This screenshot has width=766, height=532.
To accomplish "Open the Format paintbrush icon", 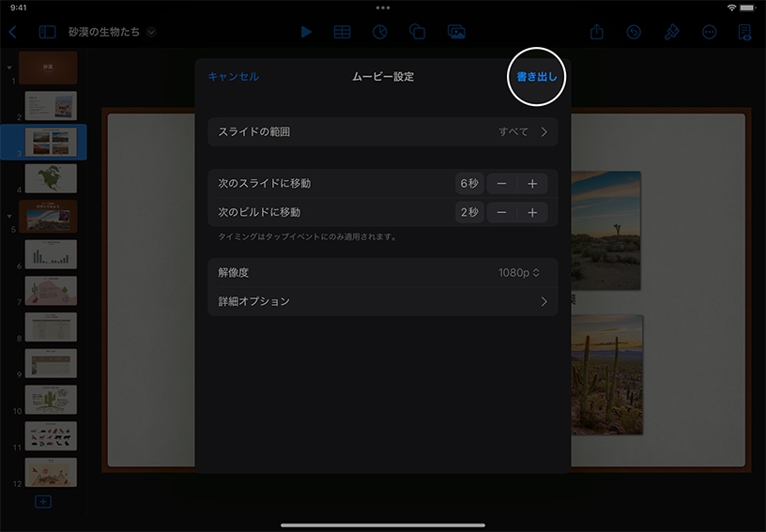I will pyautogui.click(x=671, y=32).
